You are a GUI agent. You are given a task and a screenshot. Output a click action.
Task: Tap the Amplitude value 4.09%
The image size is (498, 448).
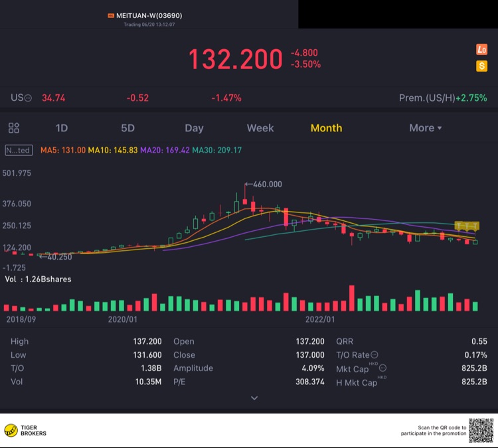(313, 368)
